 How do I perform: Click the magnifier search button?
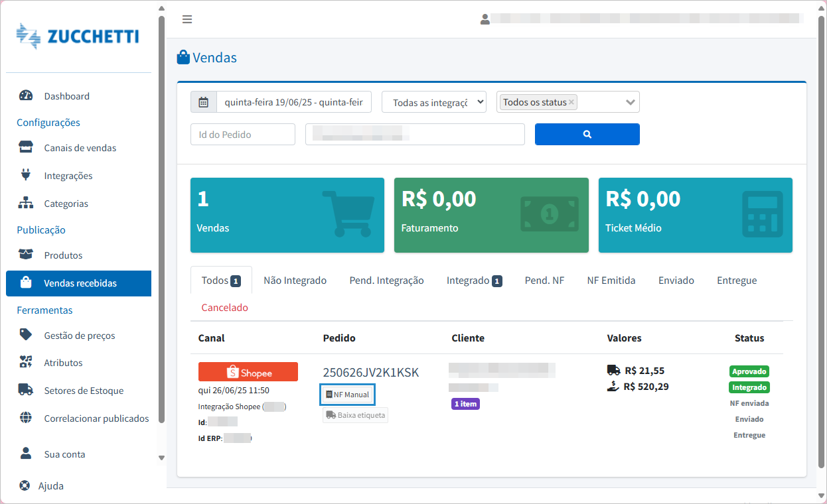587,134
